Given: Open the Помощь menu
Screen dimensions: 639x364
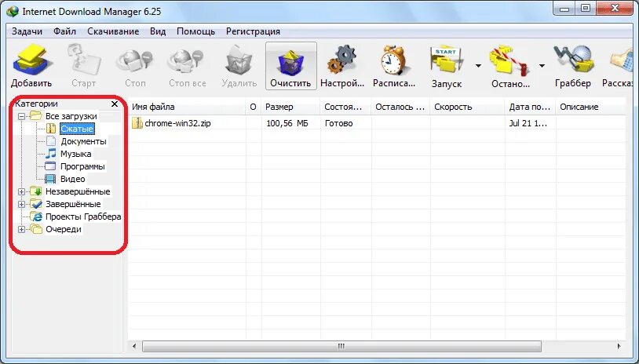Looking at the screenshot, I should point(195,31).
